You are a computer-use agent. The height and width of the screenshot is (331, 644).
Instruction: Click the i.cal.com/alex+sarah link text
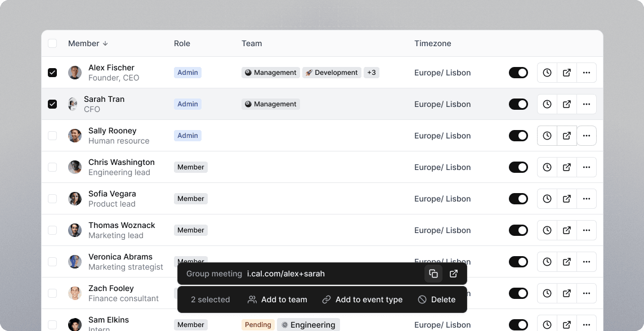coord(286,274)
